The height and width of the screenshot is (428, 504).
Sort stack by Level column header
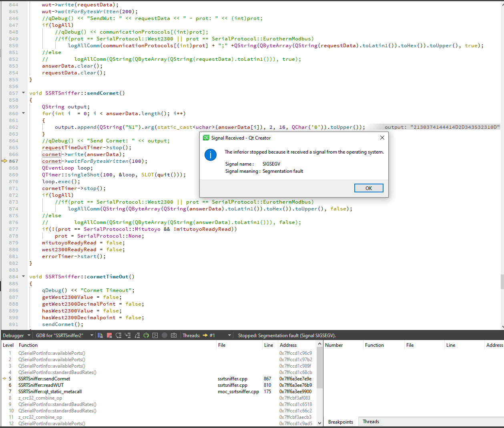point(8,345)
